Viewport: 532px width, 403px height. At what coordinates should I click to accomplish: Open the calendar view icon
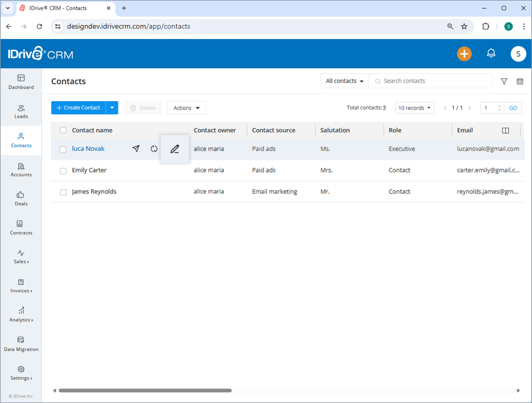[x=520, y=81]
